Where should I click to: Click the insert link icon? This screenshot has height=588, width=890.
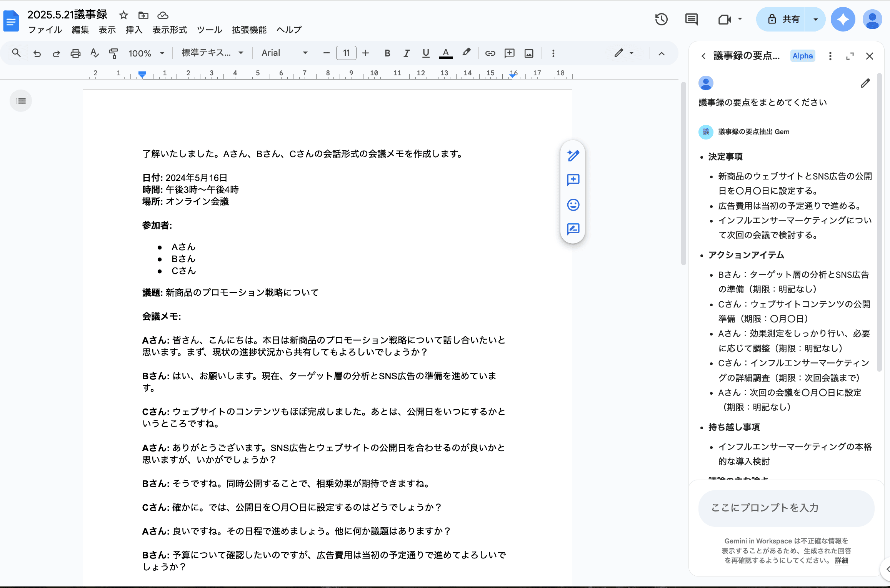[490, 53]
